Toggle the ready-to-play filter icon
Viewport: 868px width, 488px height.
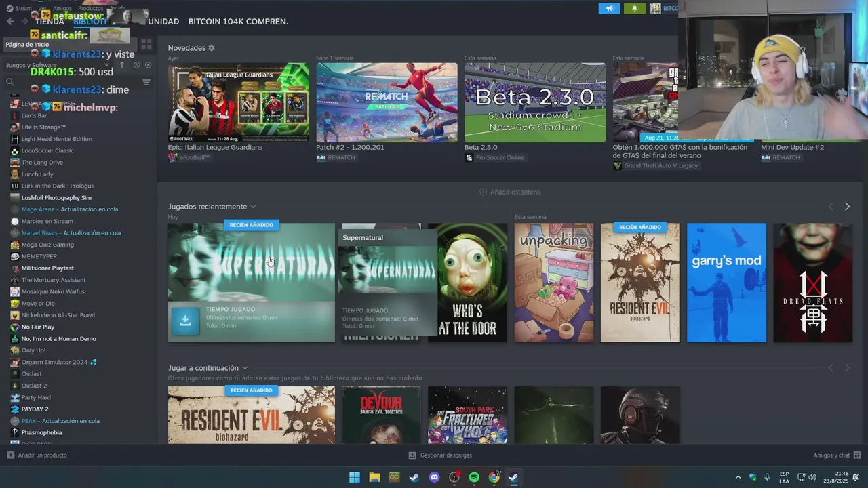tap(148, 65)
